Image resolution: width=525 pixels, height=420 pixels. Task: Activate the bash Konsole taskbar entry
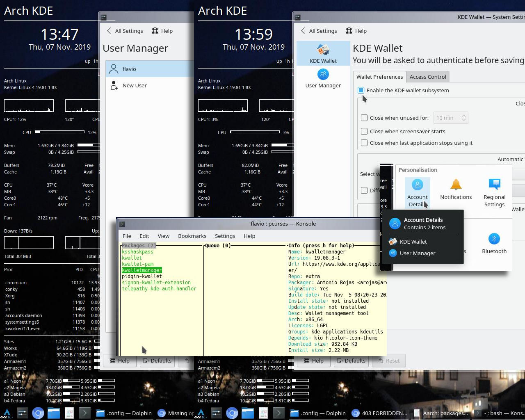pos(499,413)
